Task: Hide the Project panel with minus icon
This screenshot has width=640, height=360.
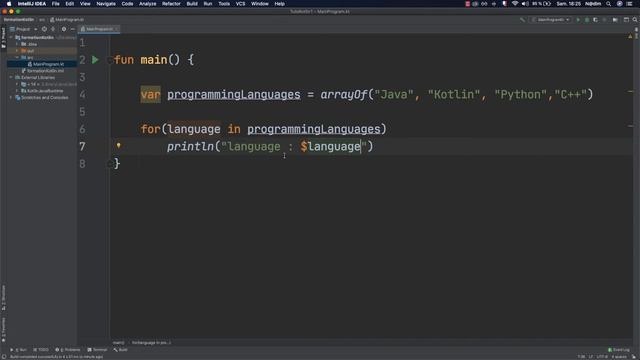Action: point(73,29)
